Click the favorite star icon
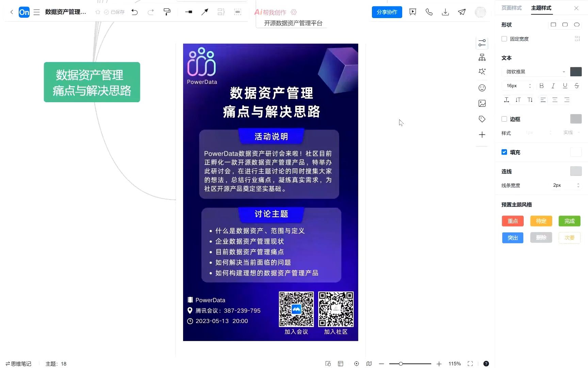Viewport: 588px width, 368px height. 98,12
